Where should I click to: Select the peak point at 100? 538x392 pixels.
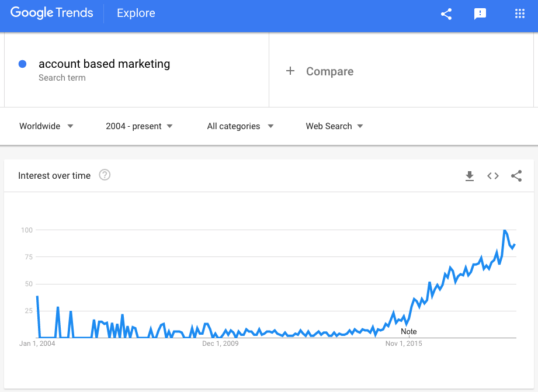coord(505,230)
